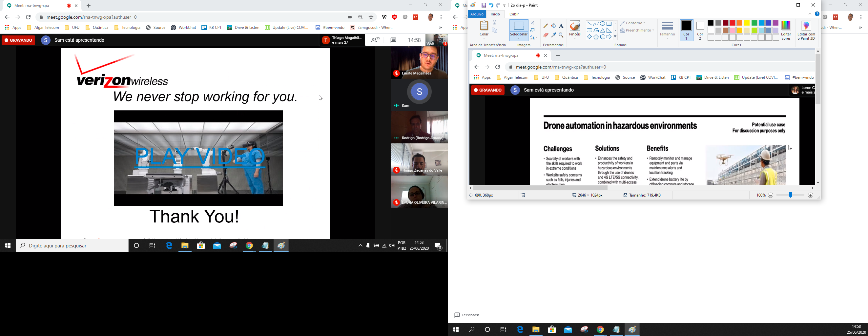Open the Pincéis brushes dropdown
The height and width of the screenshot is (336, 868).
point(575,38)
